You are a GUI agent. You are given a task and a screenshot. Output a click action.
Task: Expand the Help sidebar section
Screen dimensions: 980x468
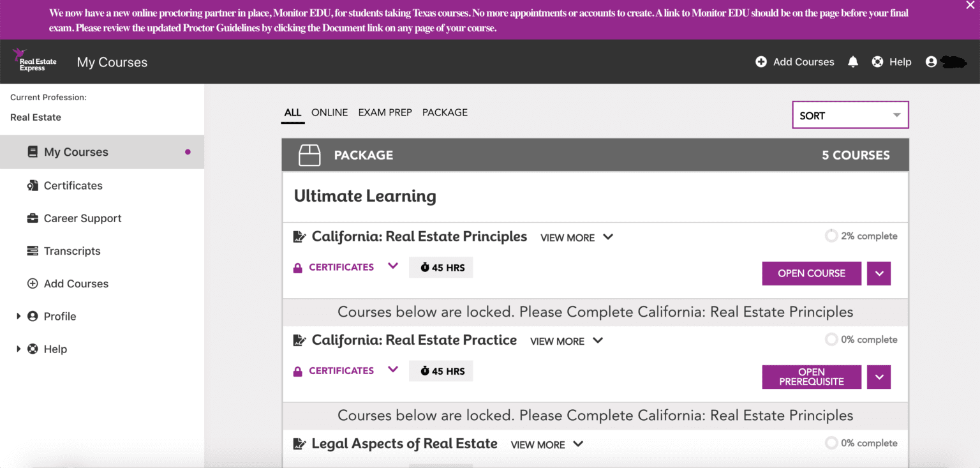19,349
